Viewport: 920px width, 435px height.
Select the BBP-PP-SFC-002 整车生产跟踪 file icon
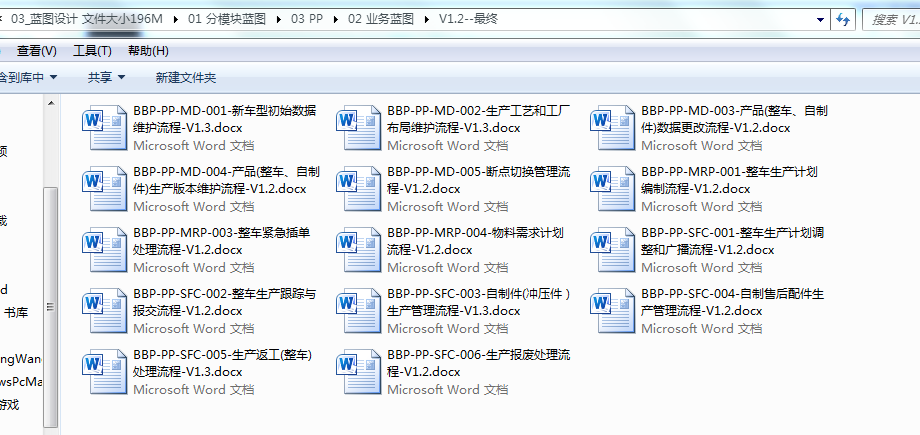105,310
